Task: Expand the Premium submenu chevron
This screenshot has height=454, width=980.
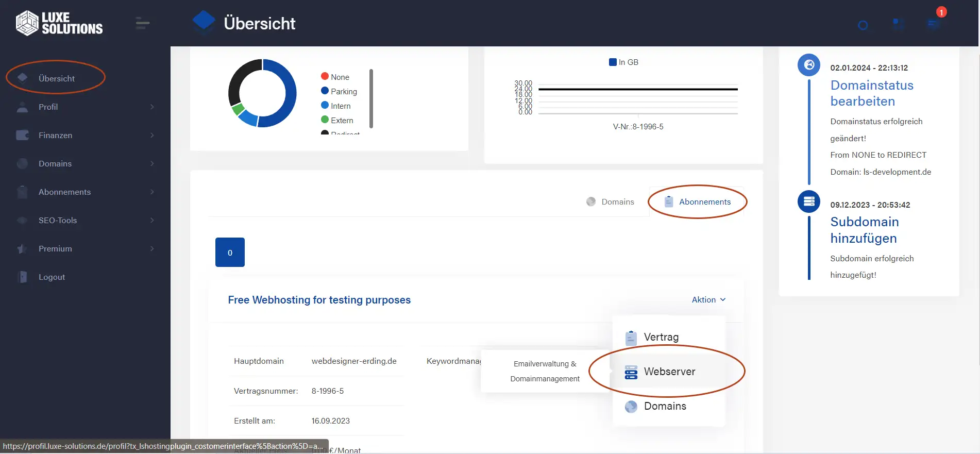Action: (x=152, y=248)
